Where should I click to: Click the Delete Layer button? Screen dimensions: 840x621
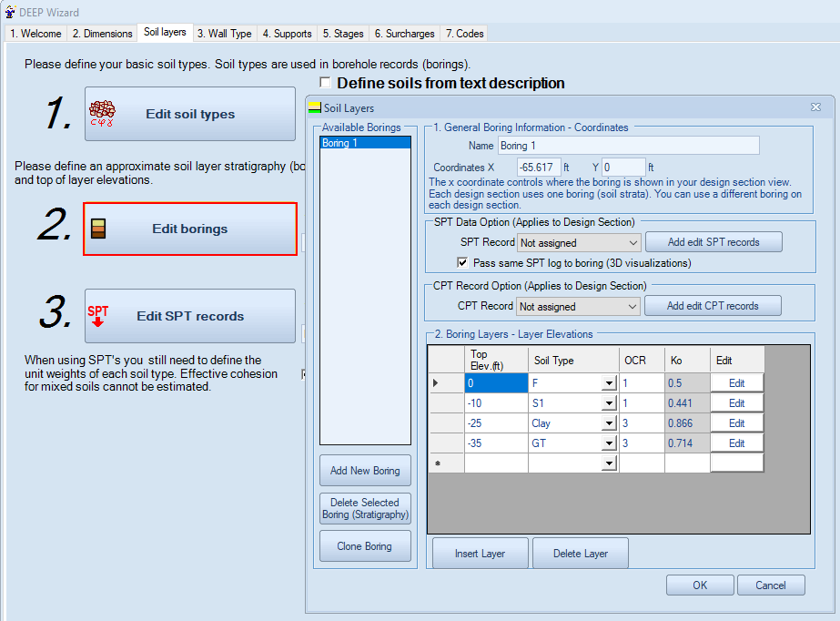581,554
